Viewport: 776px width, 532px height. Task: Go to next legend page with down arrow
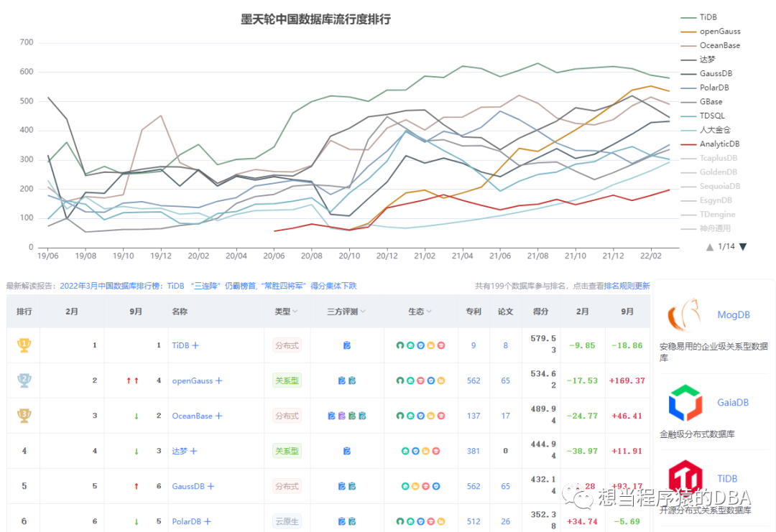743,247
